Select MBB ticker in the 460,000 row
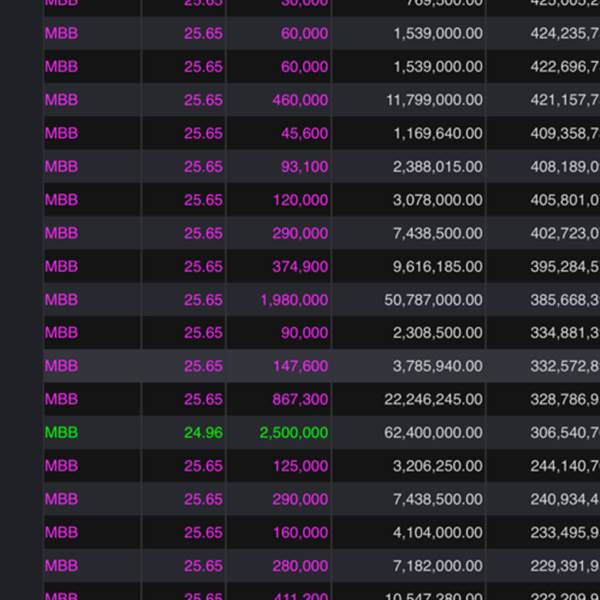Screen dimensions: 600x600 (61, 100)
